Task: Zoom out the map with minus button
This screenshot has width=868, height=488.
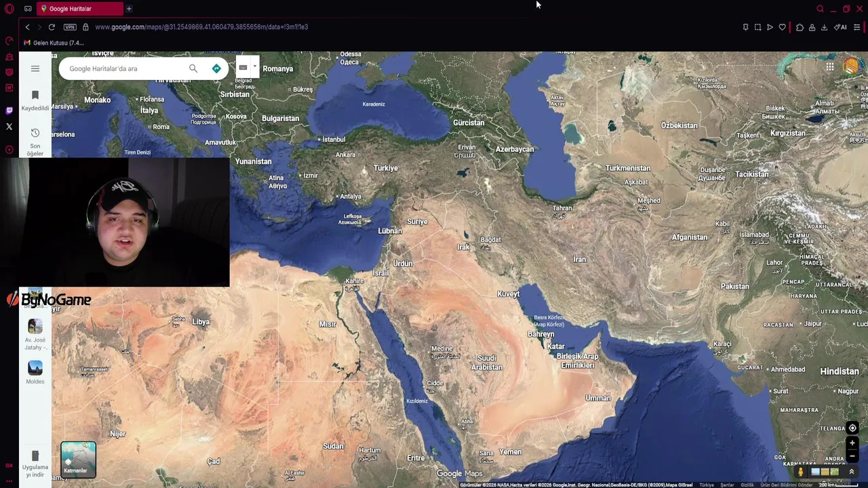Action: (852, 456)
